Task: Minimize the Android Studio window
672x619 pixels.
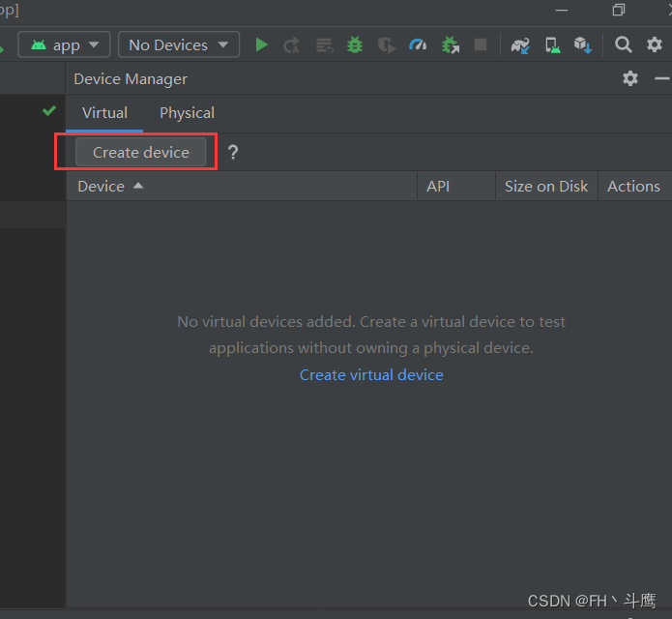Action: click(562, 10)
